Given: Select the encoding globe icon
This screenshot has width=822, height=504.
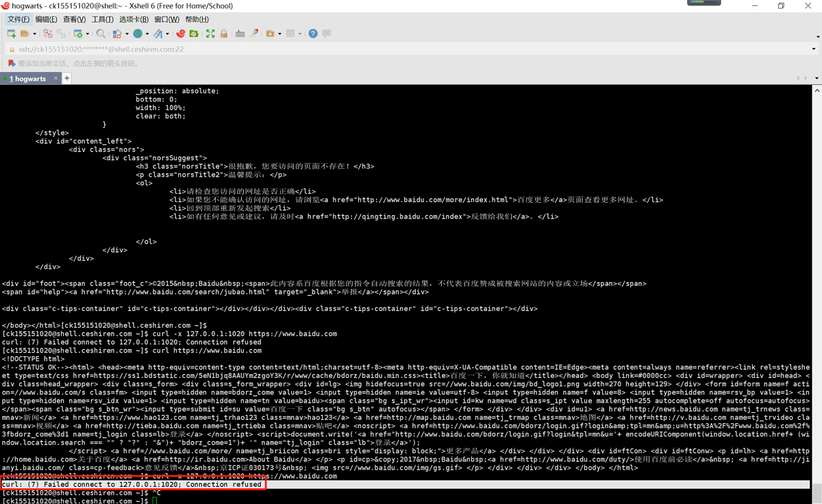Looking at the screenshot, I should click(x=137, y=33).
